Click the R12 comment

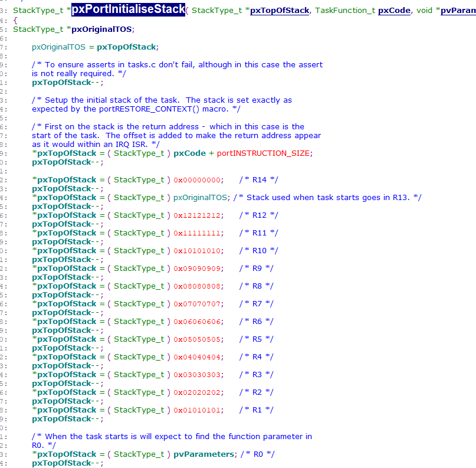tap(258, 215)
